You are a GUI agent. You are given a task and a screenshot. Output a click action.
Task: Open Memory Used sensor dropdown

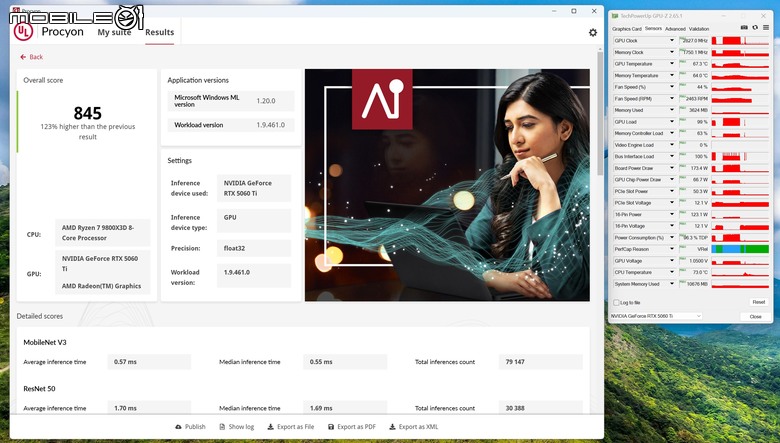(x=672, y=110)
